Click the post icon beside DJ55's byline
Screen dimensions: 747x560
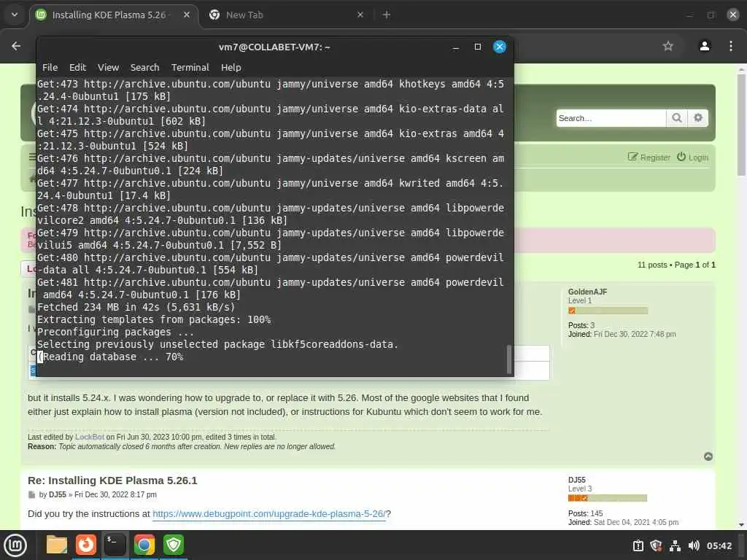[31, 495]
